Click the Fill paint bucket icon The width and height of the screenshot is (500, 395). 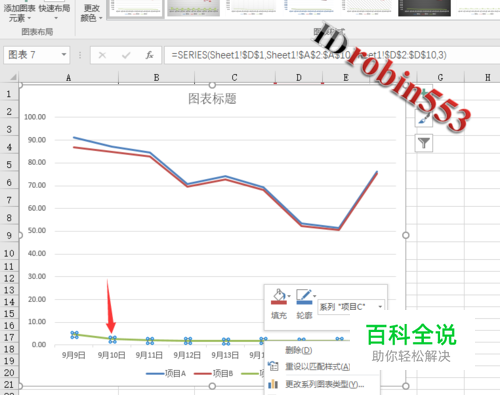279,297
